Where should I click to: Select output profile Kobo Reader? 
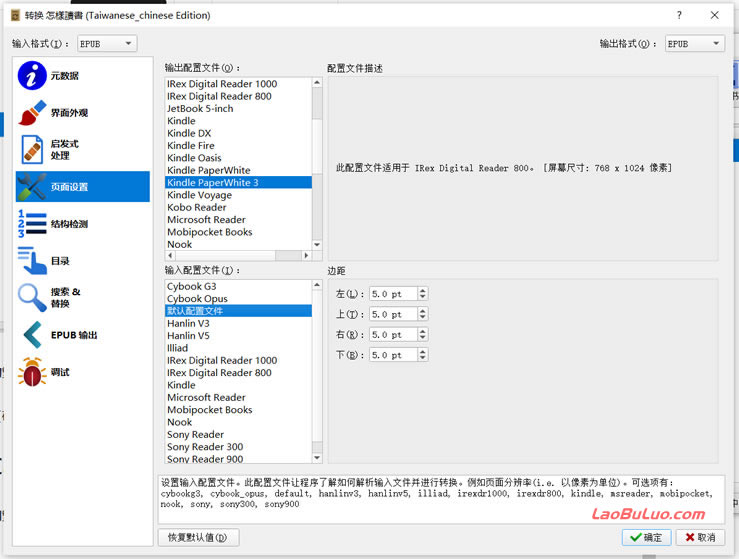[x=238, y=207]
